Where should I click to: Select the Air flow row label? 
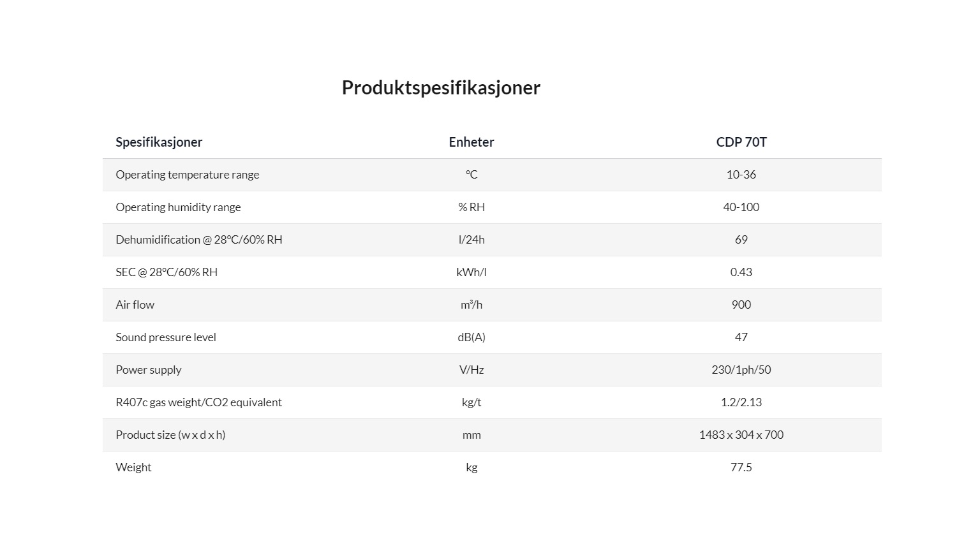pos(135,305)
